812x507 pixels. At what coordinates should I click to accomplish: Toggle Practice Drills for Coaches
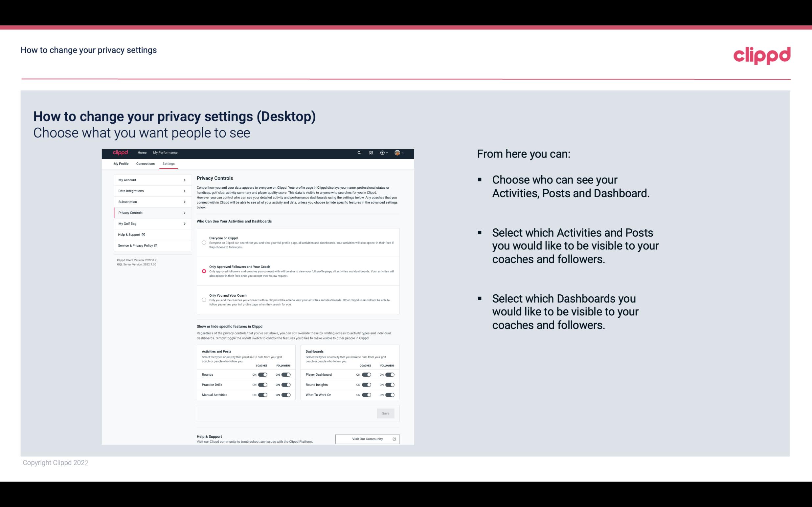[x=262, y=385]
